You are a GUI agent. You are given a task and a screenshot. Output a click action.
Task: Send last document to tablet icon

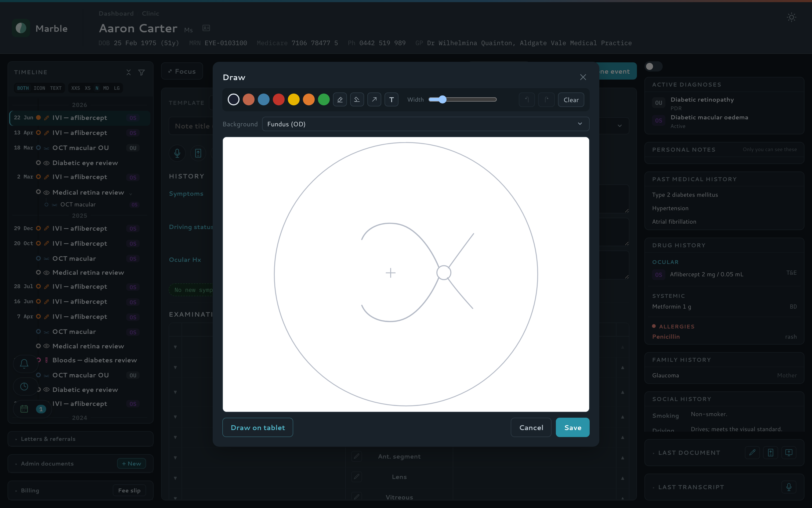[770, 453]
